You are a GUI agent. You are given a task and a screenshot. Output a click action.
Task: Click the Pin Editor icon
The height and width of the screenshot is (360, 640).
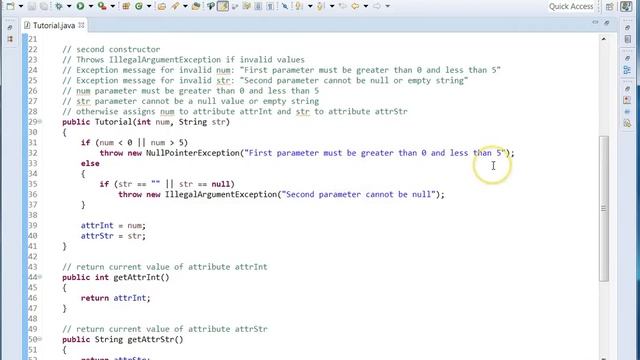point(284,6)
